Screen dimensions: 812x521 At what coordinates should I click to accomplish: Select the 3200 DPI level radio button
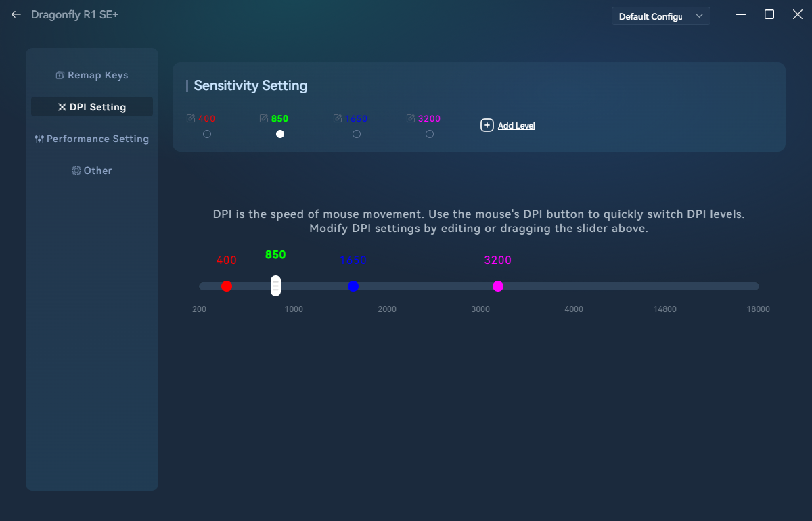(430, 134)
